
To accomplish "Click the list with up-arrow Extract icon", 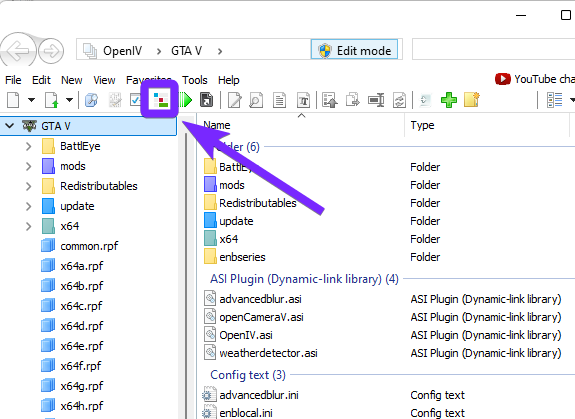I will coord(330,100).
